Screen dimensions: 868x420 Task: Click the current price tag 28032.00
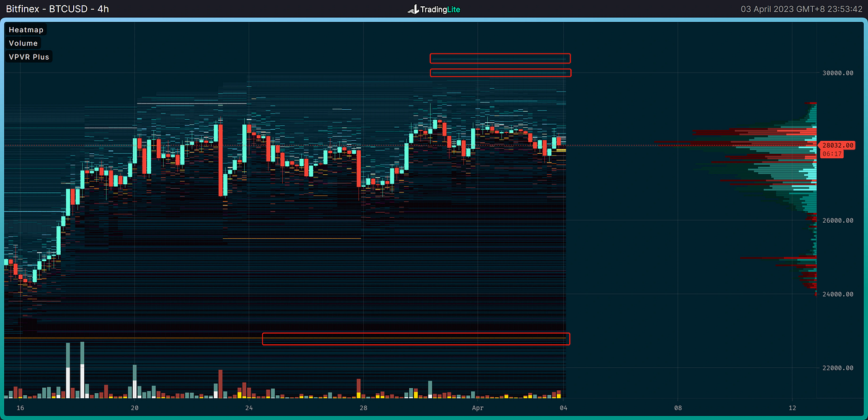[x=838, y=145]
